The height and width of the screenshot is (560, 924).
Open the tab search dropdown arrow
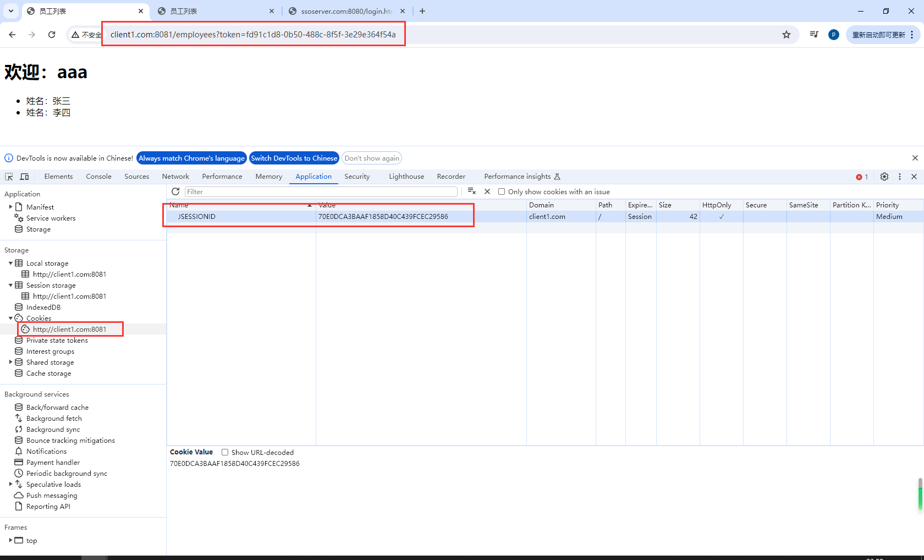coord(11,11)
